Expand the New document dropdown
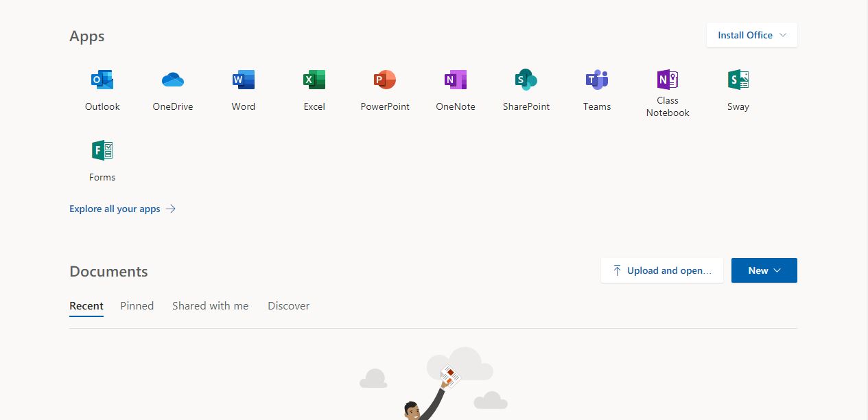The image size is (868, 420). pos(764,270)
